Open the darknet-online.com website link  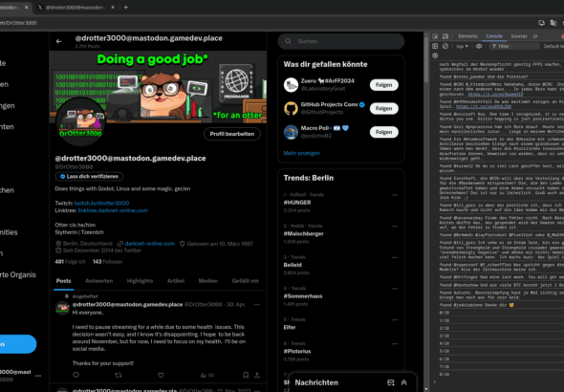point(150,244)
